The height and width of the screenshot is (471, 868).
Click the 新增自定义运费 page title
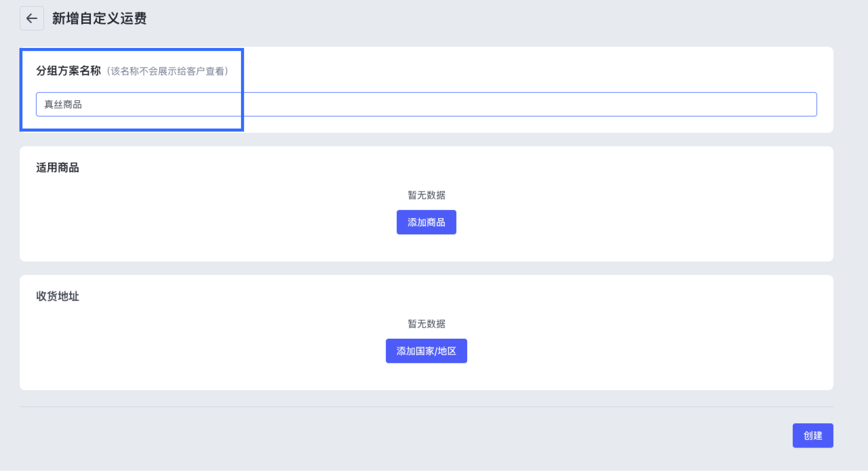click(99, 18)
